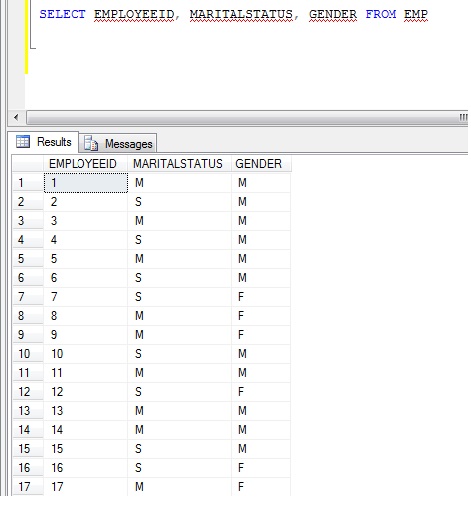
Task: Open the Messages tab
Action: tap(118, 144)
